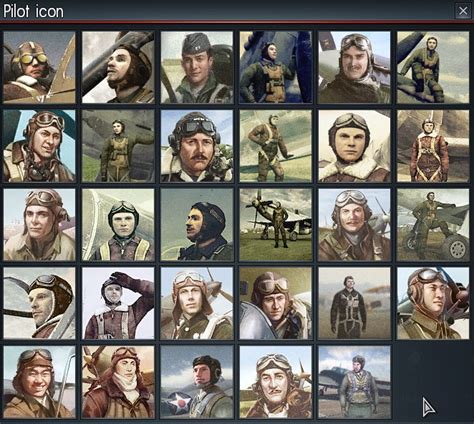Pick pilot beside US star roundel insignia
474x424 pixels.
pyautogui.click(x=197, y=382)
